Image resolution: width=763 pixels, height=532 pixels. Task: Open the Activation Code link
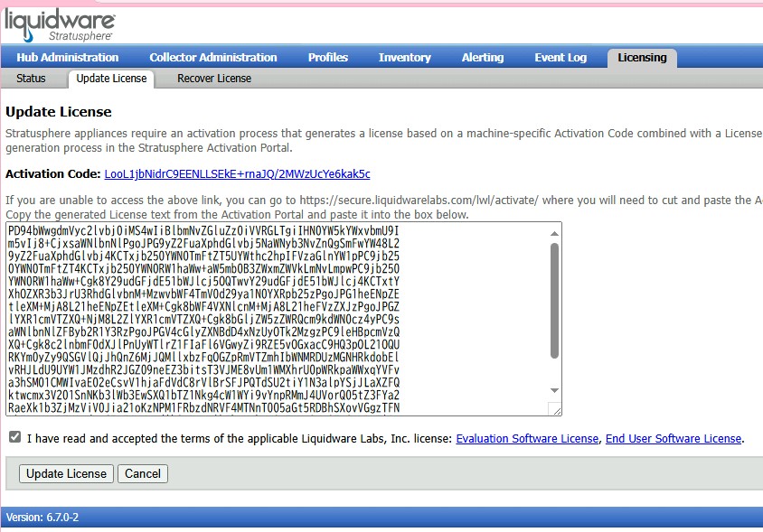click(x=237, y=174)
